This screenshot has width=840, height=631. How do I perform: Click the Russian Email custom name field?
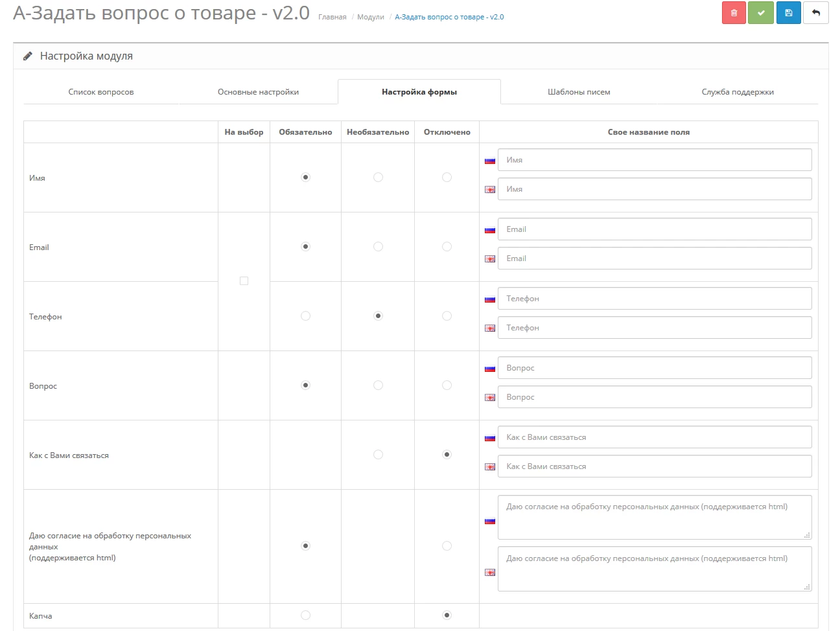point(655,229)
